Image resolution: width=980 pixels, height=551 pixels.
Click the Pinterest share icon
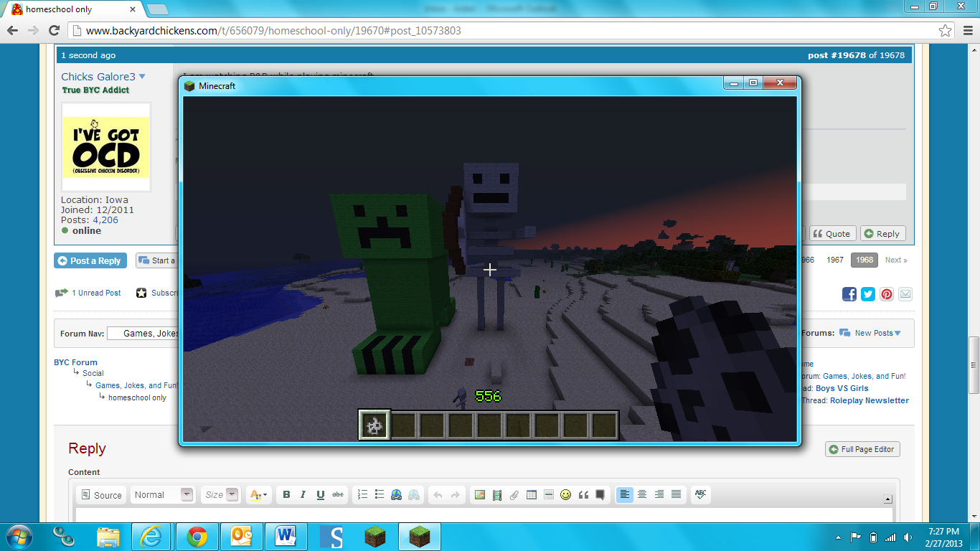[x=887, y=293]
